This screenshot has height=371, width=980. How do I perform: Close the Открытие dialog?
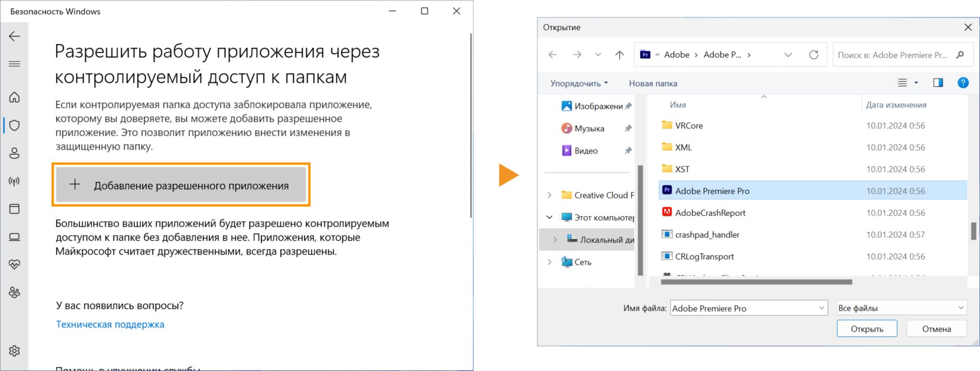[968, 27]
